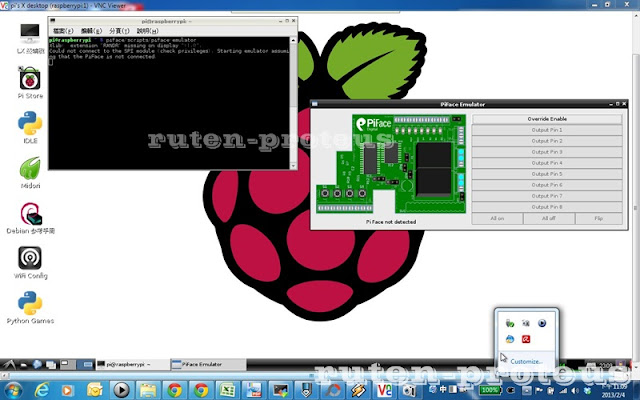Open the Windows Start orb
640x400 pixels.
tap(13, 391)
